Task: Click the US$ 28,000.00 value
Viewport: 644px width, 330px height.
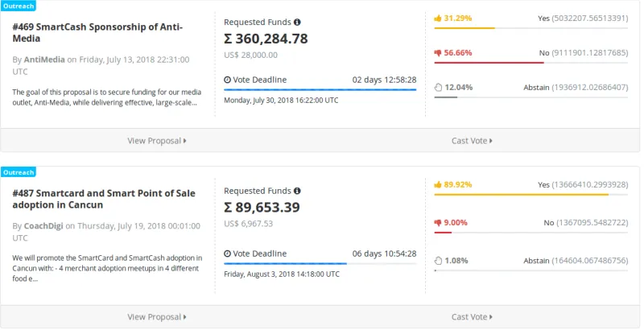Action: coord(250,55)
